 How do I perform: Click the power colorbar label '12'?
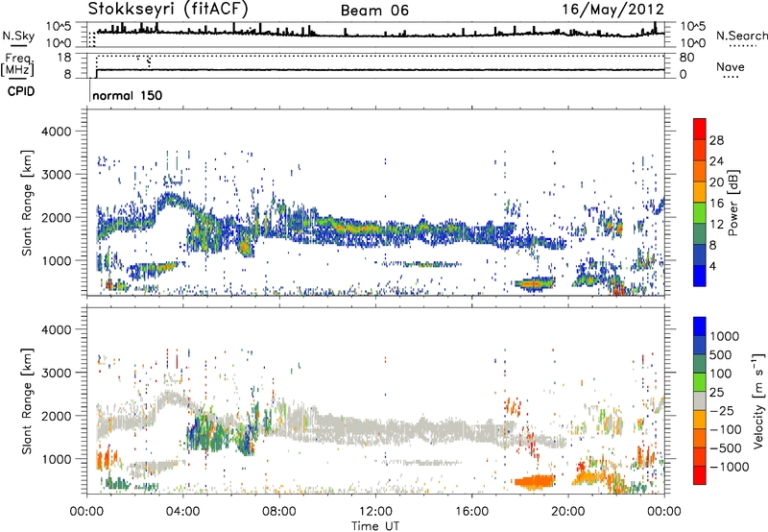click(x=716, y=225)
